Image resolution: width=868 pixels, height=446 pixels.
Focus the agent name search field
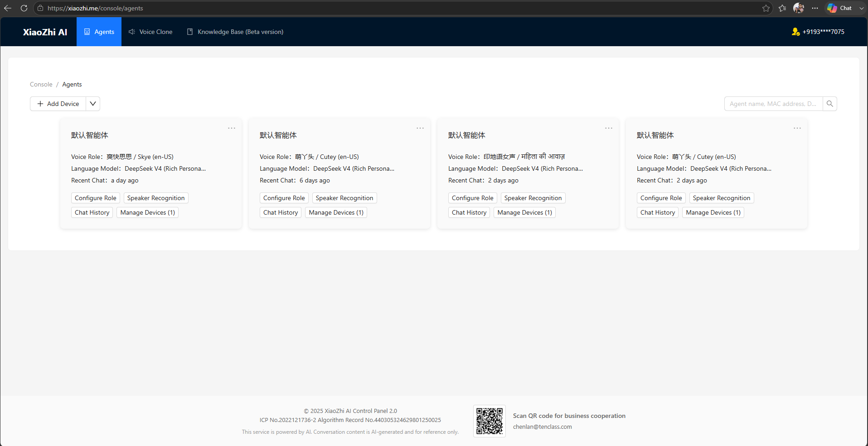(773, 104)
